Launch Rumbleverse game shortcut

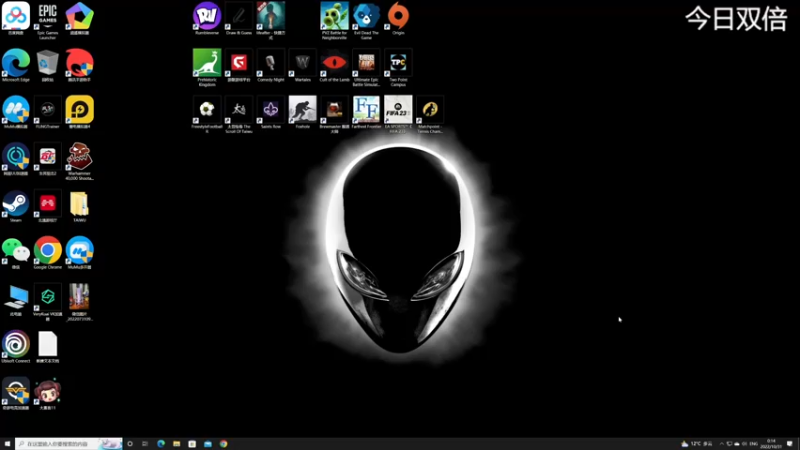207,18
